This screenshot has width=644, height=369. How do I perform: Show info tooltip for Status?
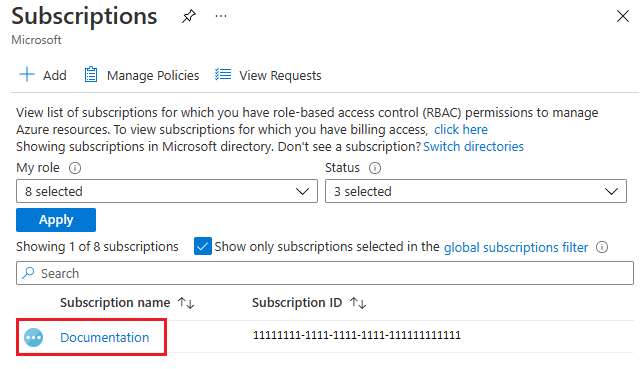click(375, 168)
